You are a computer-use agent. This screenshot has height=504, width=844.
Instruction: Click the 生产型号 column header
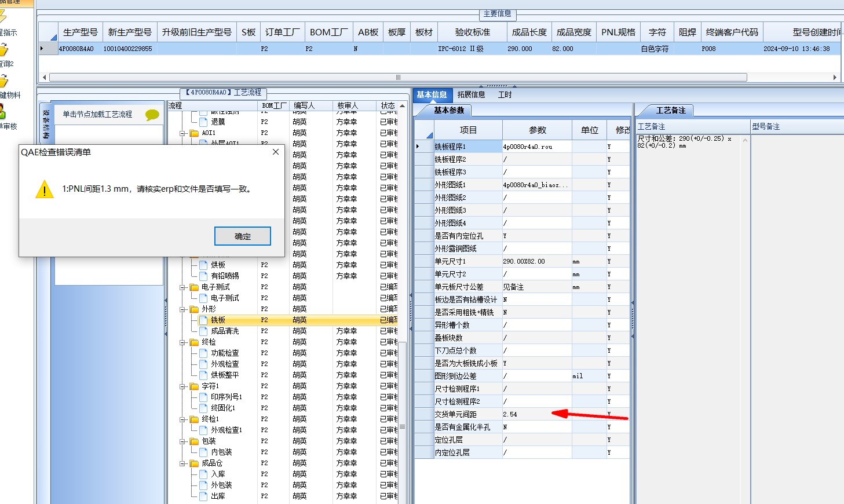[x=81, y=32]
